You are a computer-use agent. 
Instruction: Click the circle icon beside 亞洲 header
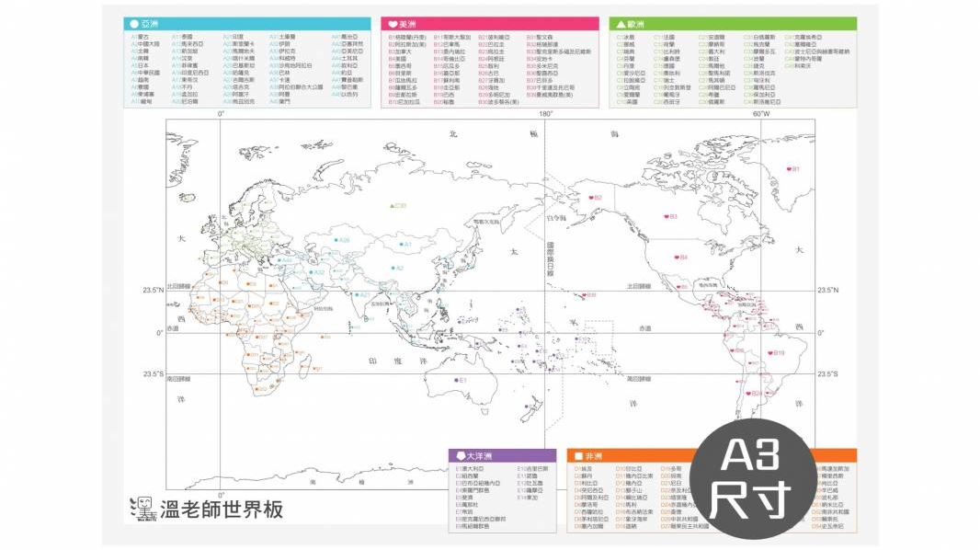point(134,24)
